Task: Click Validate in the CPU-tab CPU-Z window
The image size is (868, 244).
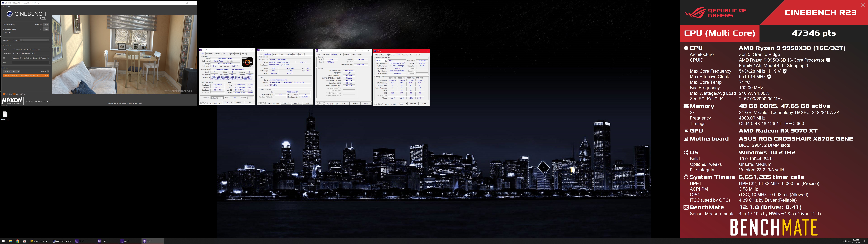Action: (239, 103)
